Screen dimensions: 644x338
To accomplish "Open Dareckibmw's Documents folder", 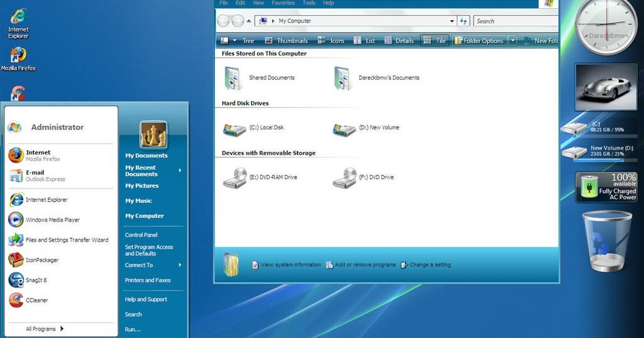I will click(376, 78).
